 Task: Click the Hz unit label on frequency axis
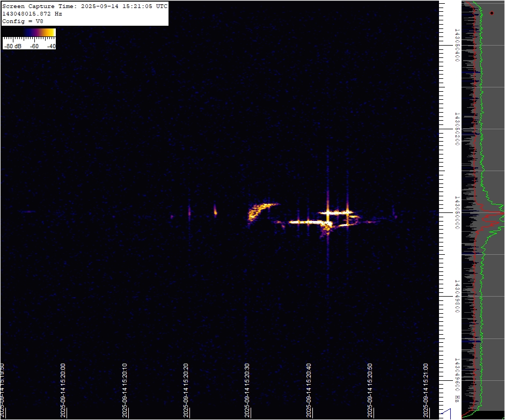point(457,399)
